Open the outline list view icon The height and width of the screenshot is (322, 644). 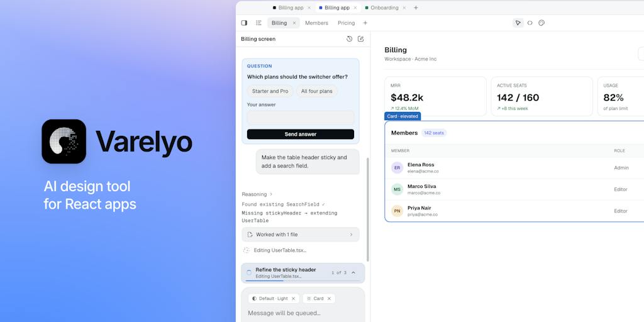(258, 23)
